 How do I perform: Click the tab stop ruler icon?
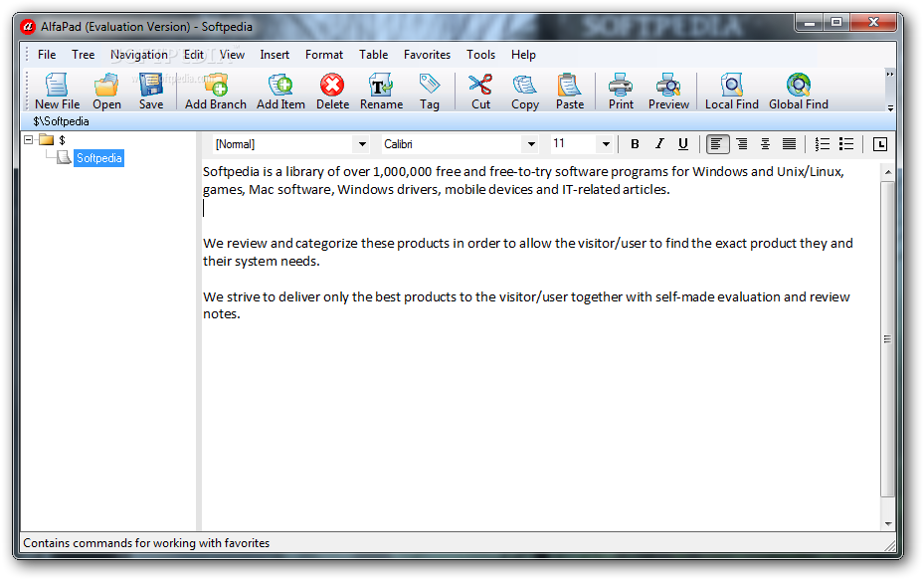(880, 144)
